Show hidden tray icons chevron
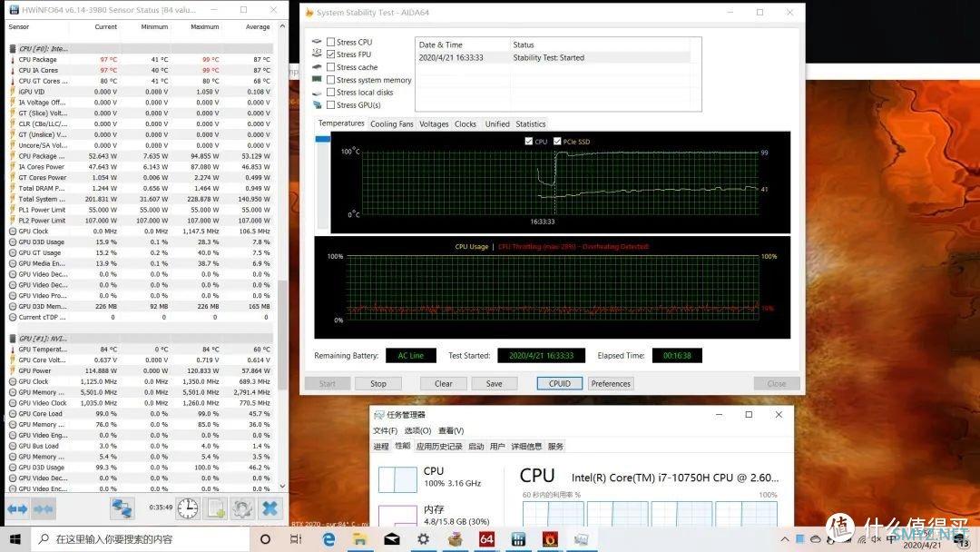 pyautogui.click(x=784, y=539)
